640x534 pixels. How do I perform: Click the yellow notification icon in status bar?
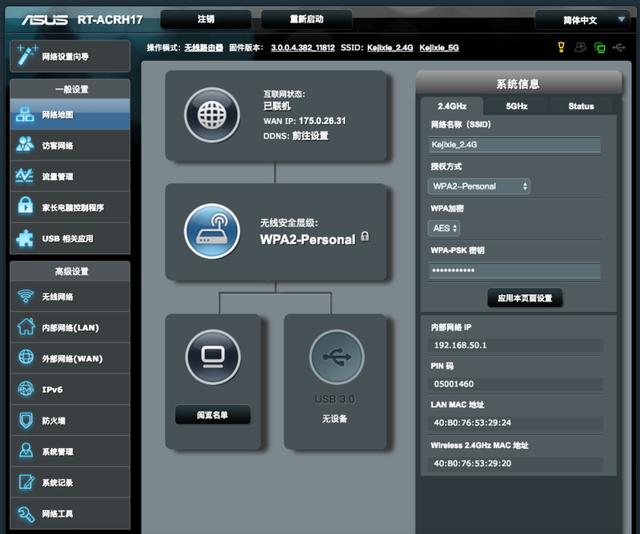(x=561, y=47)
